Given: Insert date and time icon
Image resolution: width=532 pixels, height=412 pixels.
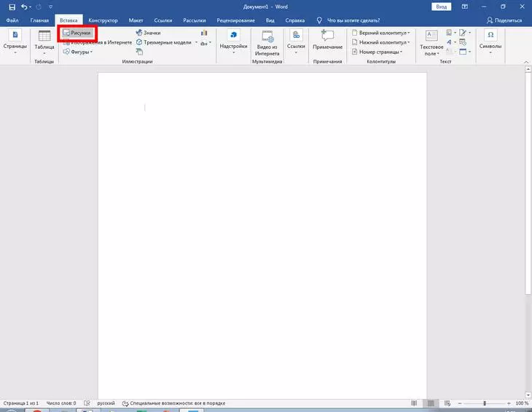Looking at the screenshot, I should click(x=463, y=42).
